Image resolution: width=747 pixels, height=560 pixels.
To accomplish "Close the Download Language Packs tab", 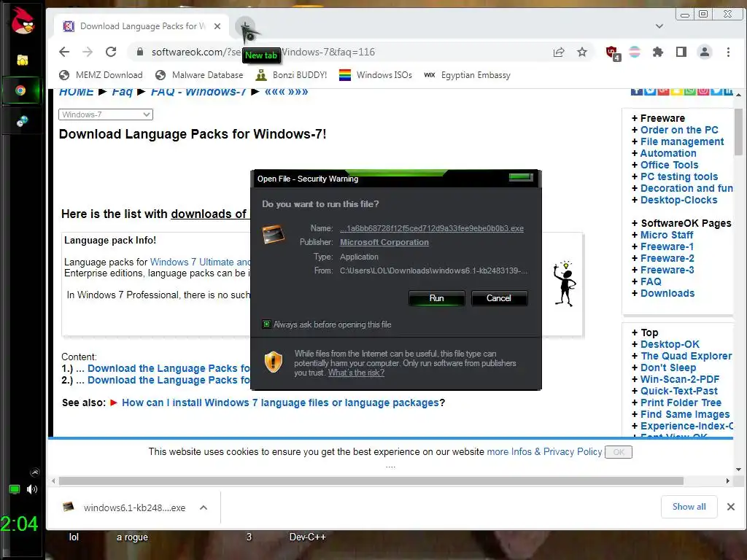I will [x=217, y=26].
